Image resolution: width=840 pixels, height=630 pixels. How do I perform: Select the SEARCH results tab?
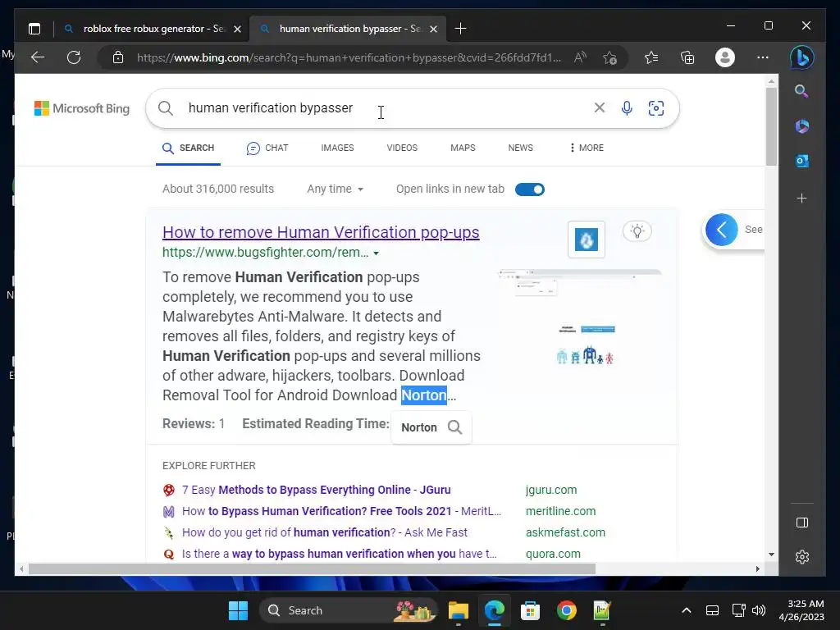(x=188, y=148)
